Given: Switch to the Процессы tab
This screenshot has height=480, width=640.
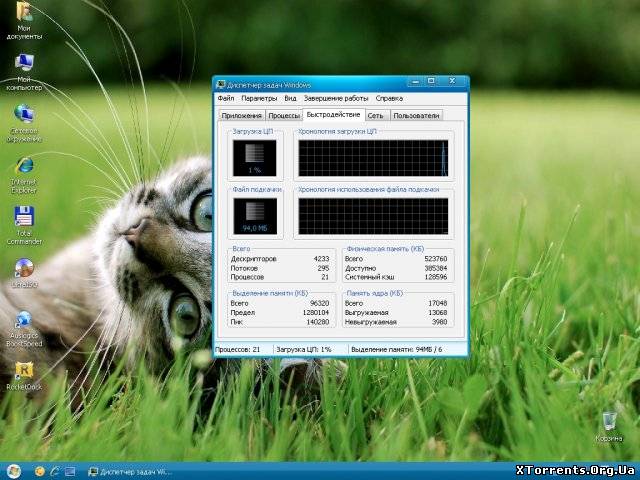Looking at the screenshot, I should 284,116.
